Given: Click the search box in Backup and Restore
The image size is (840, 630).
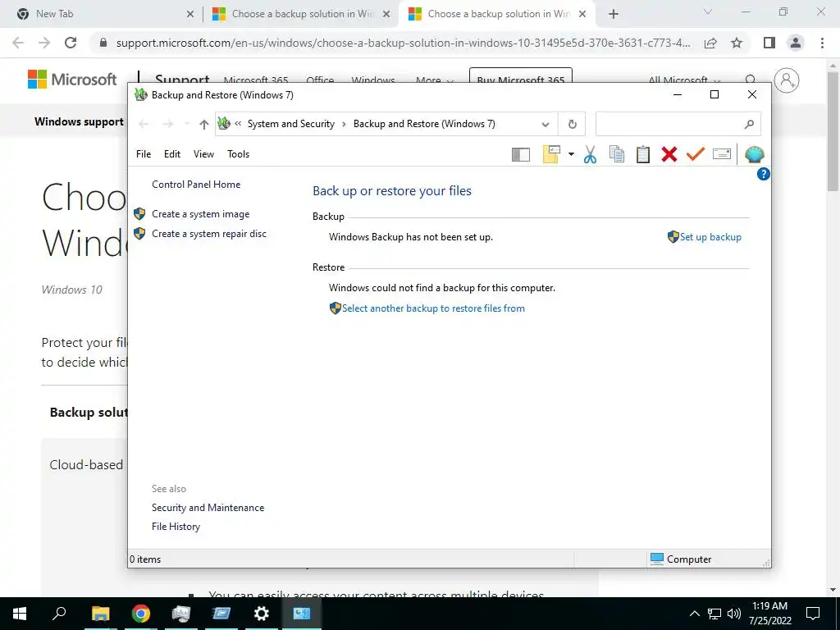Looking at the screenshot, I should (678, 125).
